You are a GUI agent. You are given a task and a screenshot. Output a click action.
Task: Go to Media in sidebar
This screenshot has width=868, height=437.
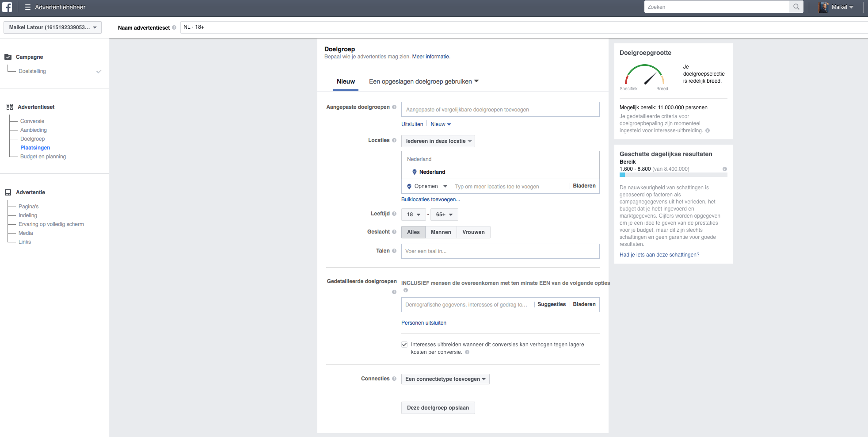click(26, 233)
